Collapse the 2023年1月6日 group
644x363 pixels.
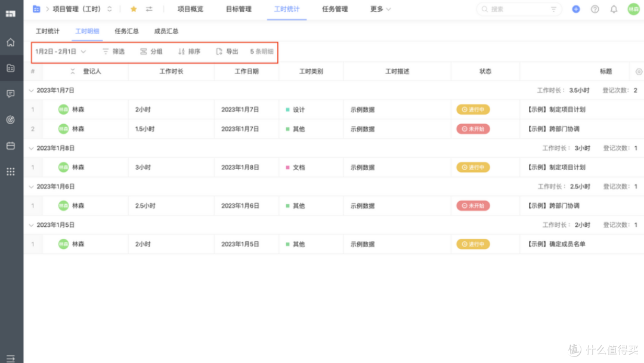(x=31, y=187)
